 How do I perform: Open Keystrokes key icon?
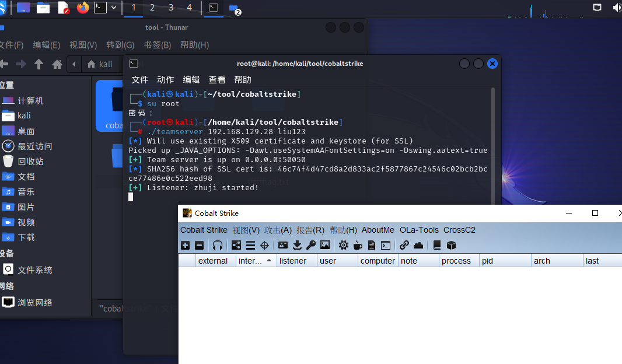pos(311,246)
